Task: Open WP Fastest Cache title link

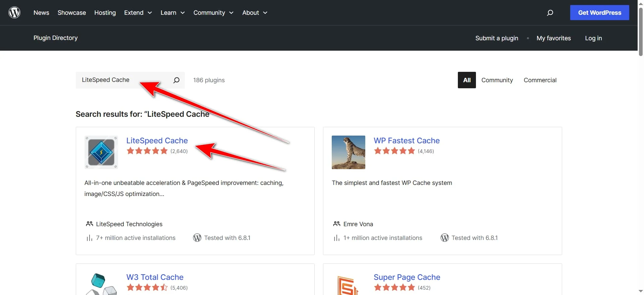Action: tap(407, 141)
